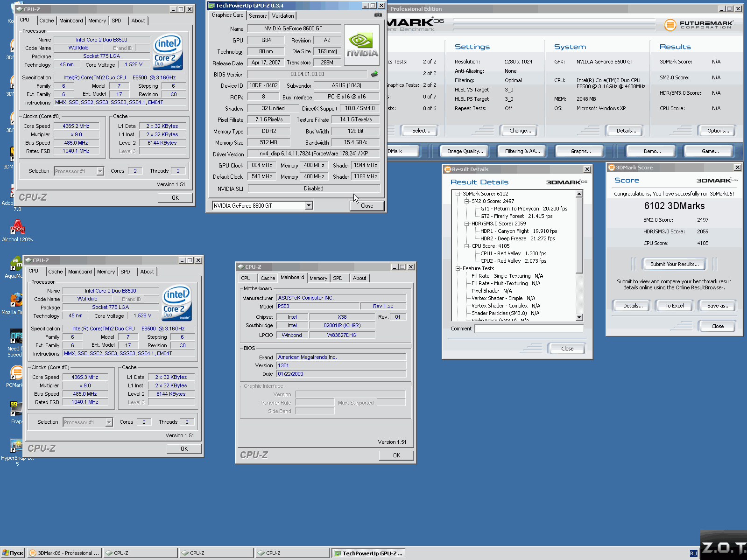Switch to 3DMark06 Professional taskbar button

[x=64, y=553]
